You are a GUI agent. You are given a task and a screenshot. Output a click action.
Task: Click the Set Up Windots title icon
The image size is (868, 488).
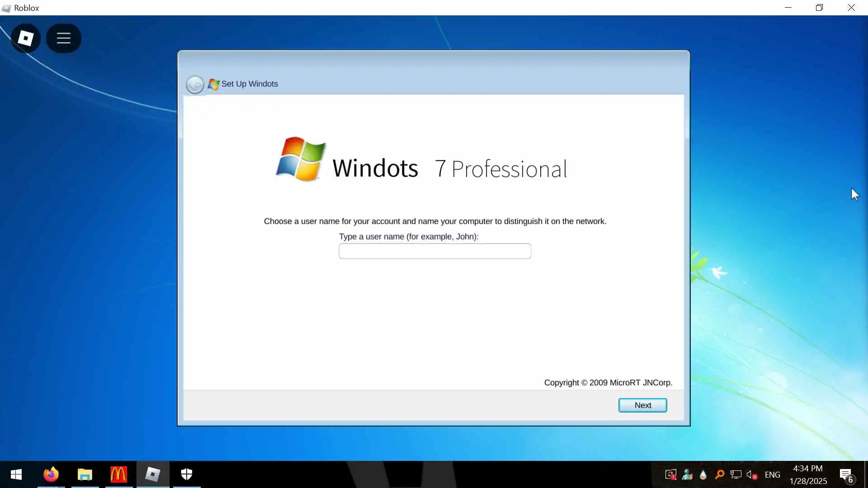pyautogui.click(x=213, y=84)
